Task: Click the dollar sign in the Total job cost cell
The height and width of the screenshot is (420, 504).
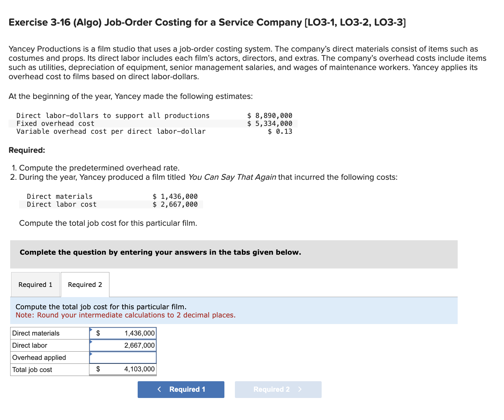Action: click(x=98, y=369)
